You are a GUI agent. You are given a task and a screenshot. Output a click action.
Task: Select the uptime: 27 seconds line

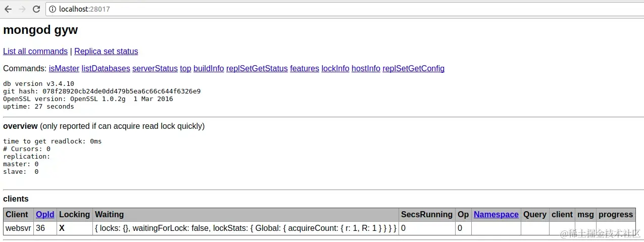[39, 107]
